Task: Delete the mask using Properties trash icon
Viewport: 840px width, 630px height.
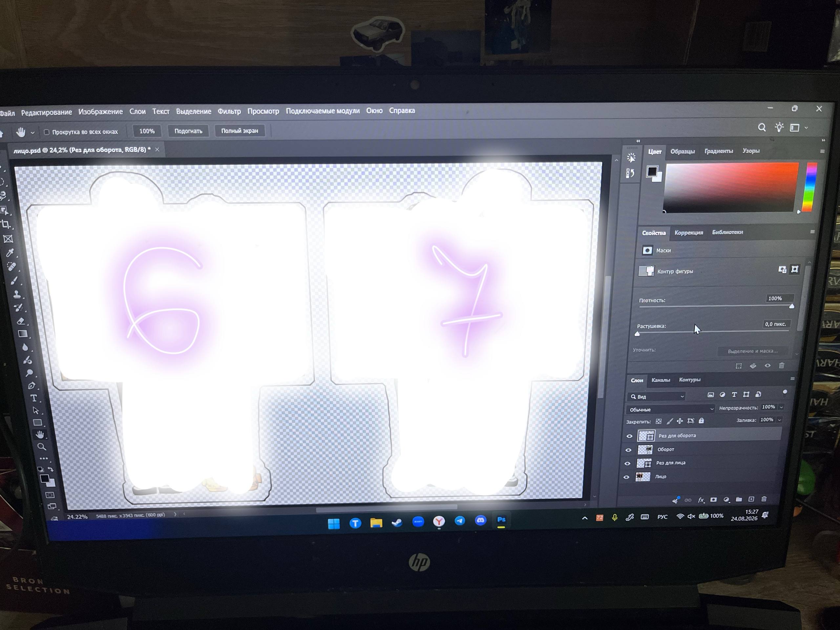Action: point(782,365)
